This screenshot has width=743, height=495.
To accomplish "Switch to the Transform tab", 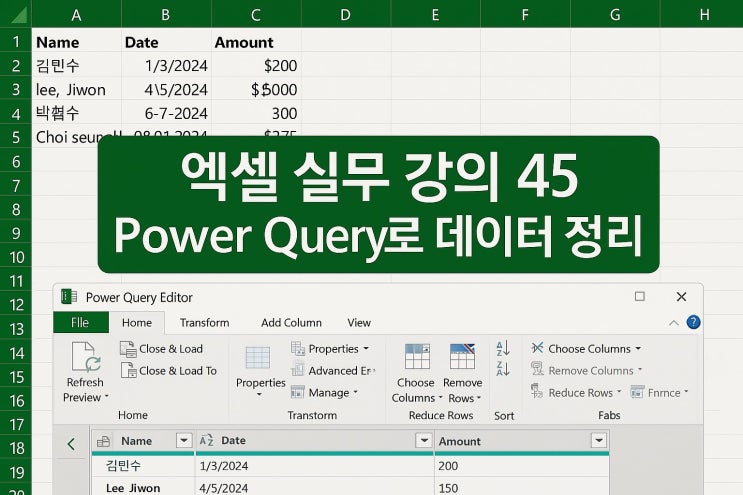I will (204, 323).
